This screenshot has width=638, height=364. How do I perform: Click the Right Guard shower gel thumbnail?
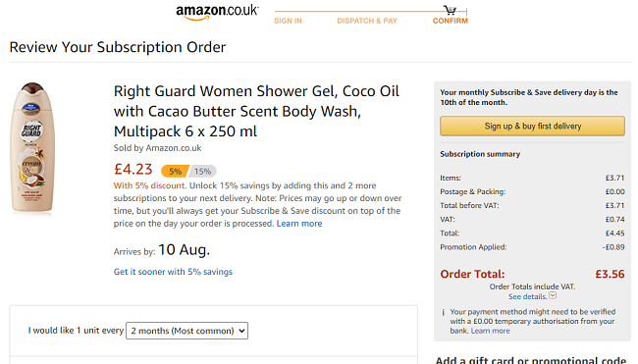click(32, 147)
